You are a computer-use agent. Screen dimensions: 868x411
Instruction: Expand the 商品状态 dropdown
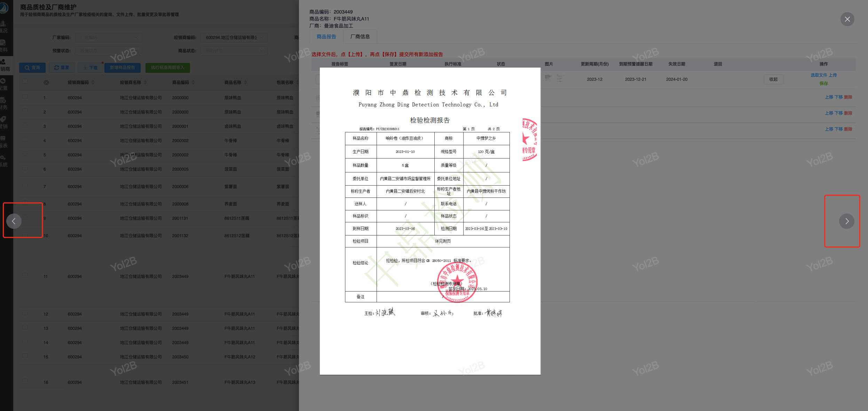pos(234,51)
